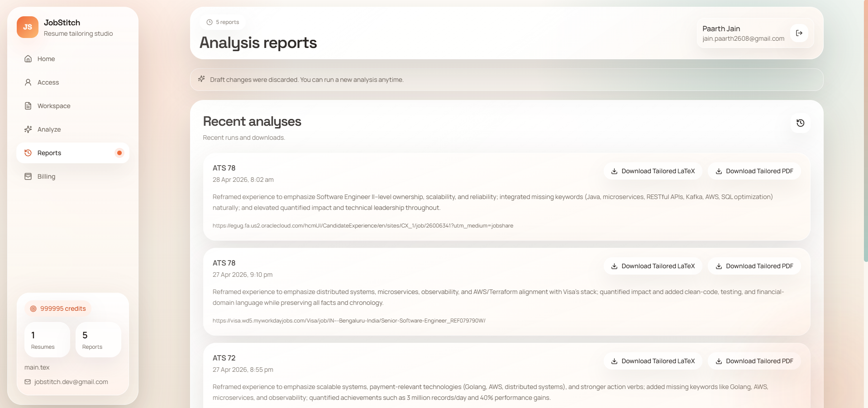Click the Paarth Jain user name
Viewport: 868px width, 408px height.
[x=721, y=28]
